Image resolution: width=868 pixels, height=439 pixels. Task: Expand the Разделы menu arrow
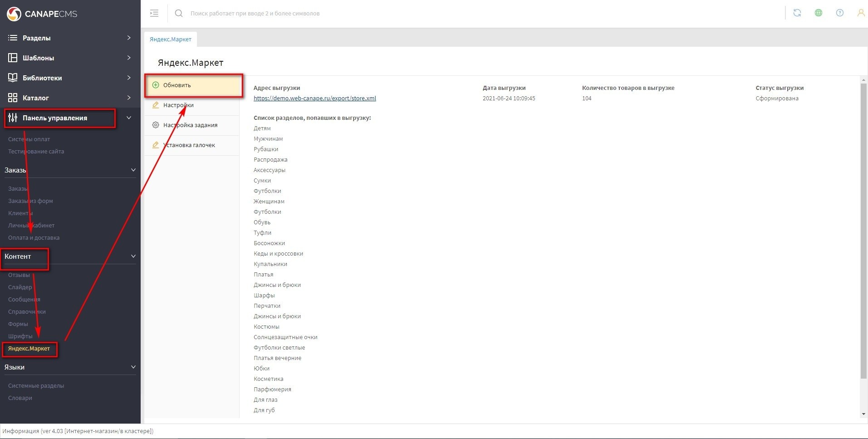(x=129, y=38)
